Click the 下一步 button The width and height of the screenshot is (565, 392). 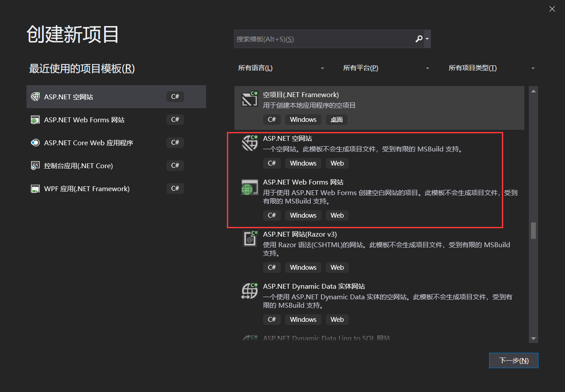tap(514, 360)
